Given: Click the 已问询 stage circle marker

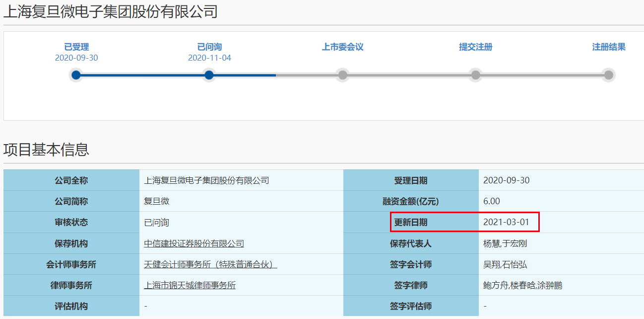Looking at the screenshot, I should [x=209, y=75].
